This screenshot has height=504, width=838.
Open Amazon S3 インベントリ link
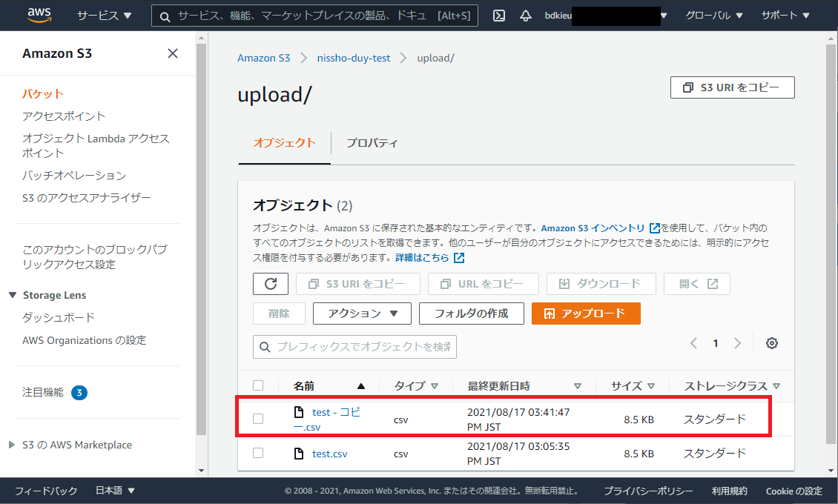[593, 228]
